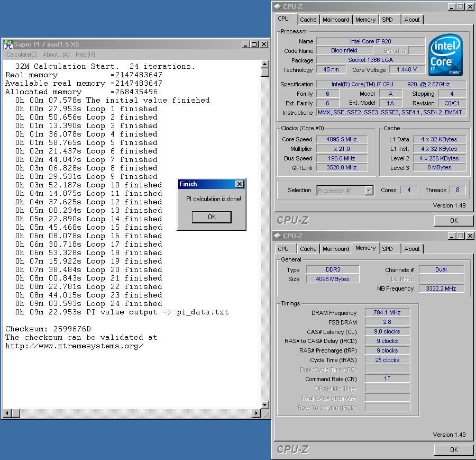Screen dimensions: 476x460
Task: Click the Command Rate value 1T
Action: point(387,378)
